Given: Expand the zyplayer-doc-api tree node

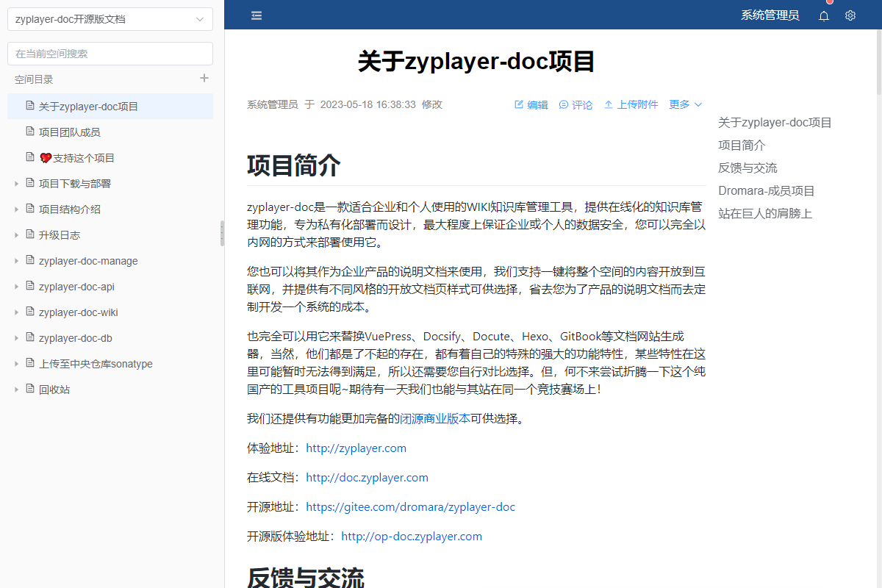Looking at the screenshot, I should 17,287.
